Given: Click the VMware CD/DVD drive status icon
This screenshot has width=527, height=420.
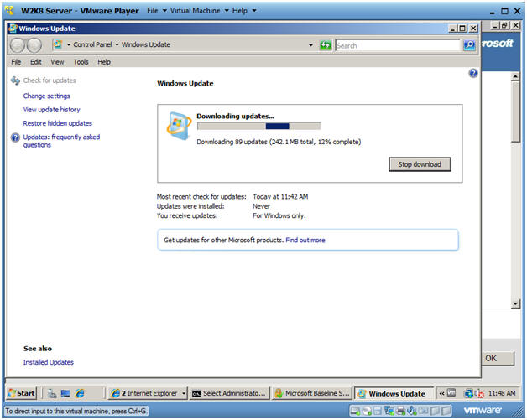Looking at the screenshot, I should point(367,410).
